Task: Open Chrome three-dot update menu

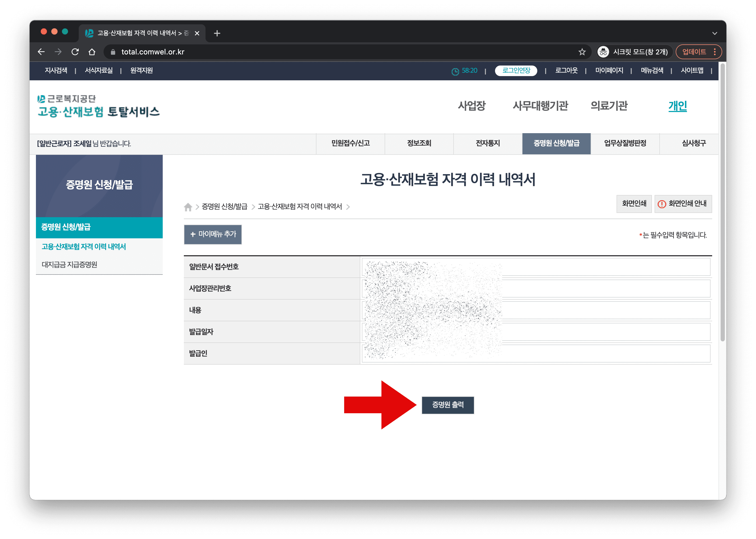Action: (x=715, y=52)
